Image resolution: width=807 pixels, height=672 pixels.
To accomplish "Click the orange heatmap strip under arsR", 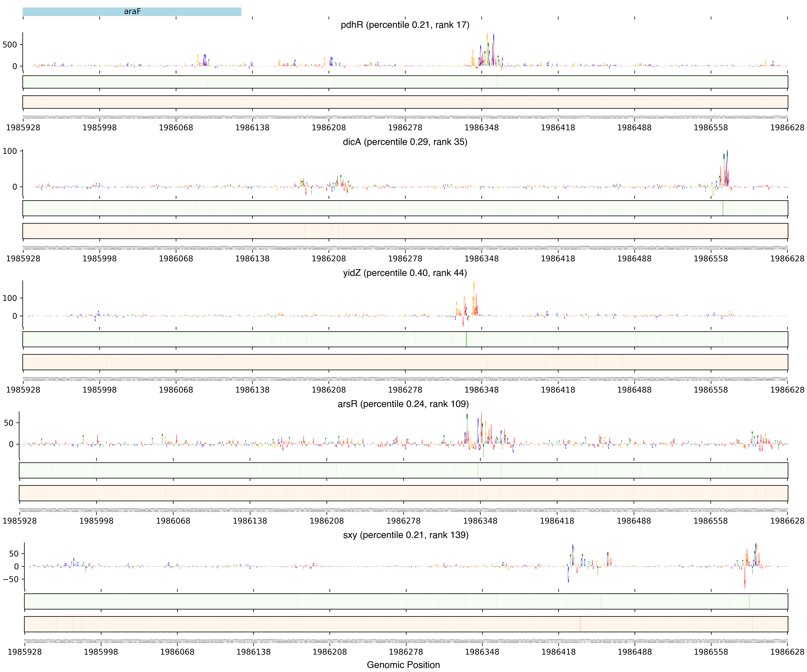I will pos(403,493).
